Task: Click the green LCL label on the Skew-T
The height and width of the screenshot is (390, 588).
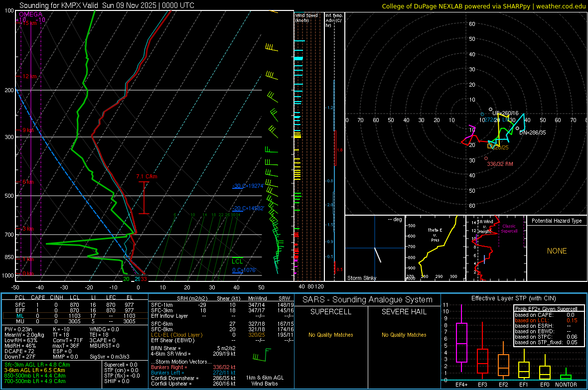Action: pyautogui.click(x=237, y=261)
